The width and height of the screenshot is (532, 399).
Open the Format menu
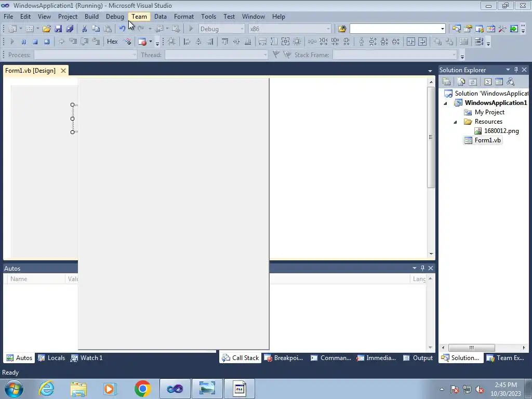click(184, 16)
